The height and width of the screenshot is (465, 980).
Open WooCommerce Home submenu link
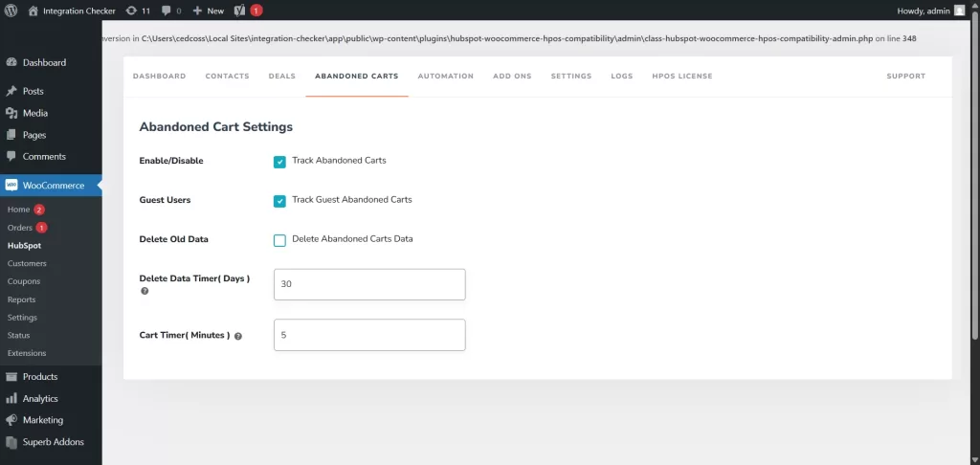click(19, 210)
